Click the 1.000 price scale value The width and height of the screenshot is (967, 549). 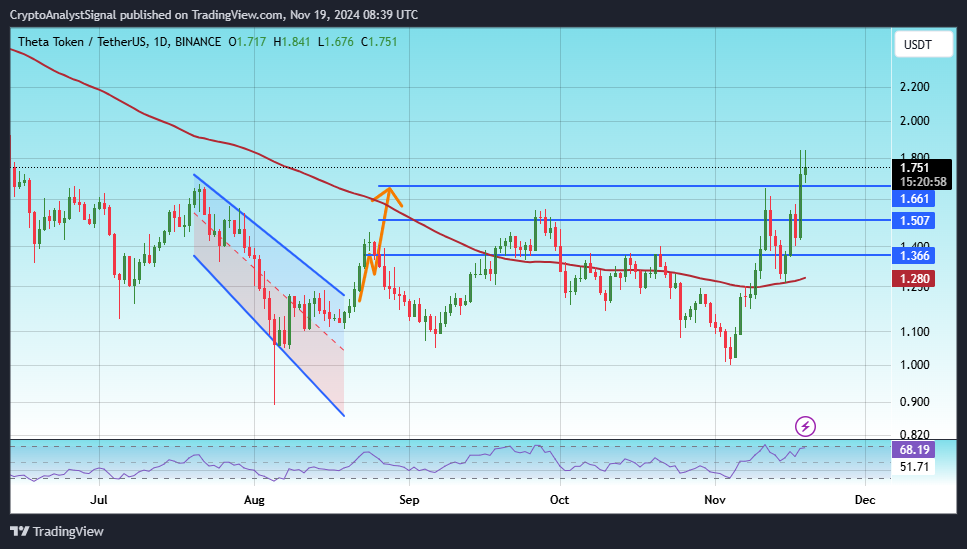click(915, 365)
